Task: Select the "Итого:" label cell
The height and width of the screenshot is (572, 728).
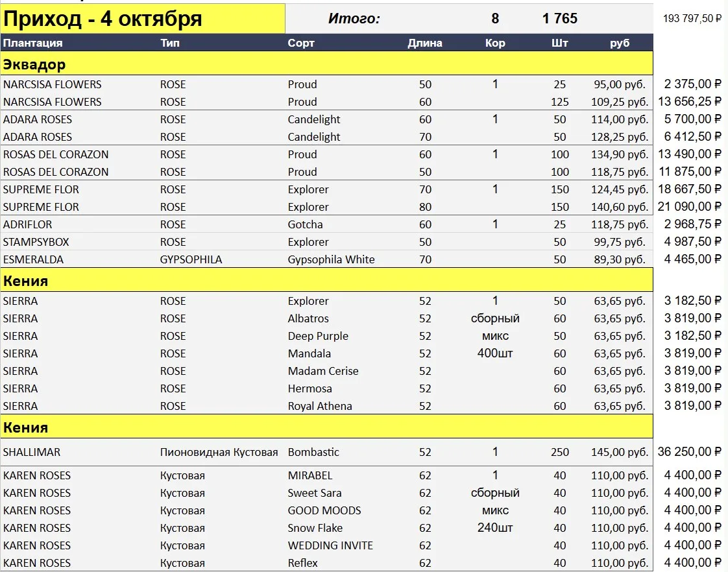Action: (354, 19)
